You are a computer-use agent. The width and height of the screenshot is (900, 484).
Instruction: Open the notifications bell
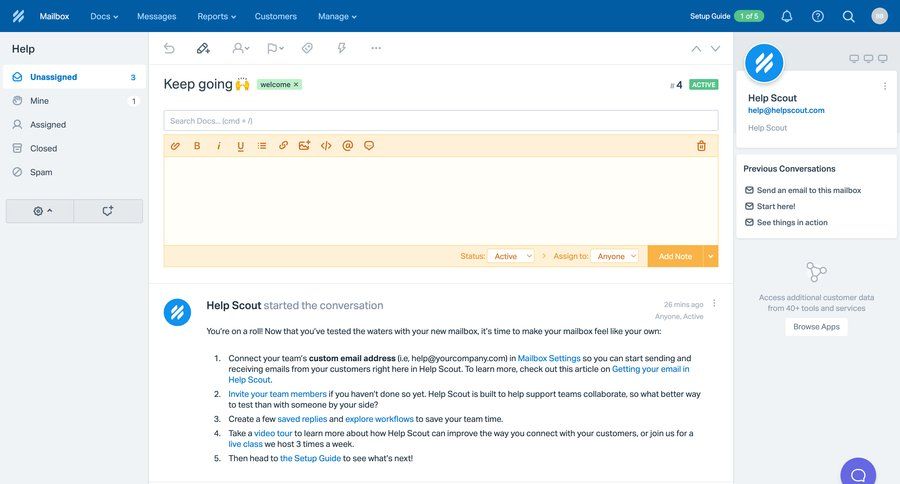tap(787, 16)
